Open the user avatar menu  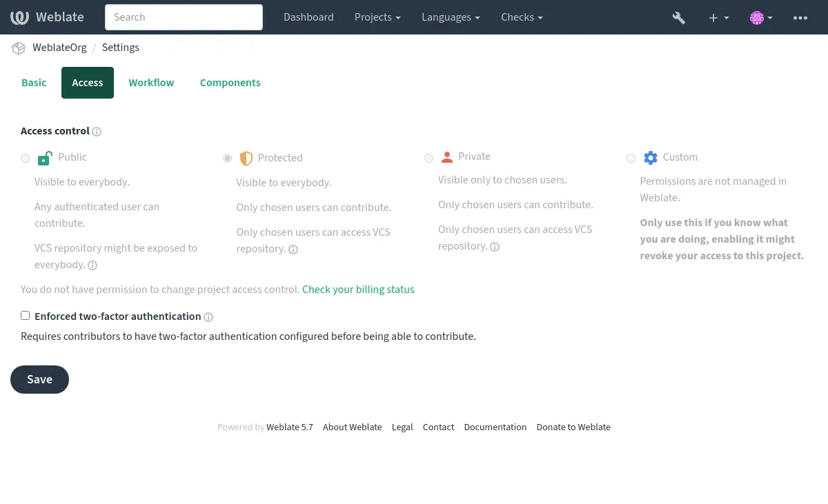click(761, 18)
